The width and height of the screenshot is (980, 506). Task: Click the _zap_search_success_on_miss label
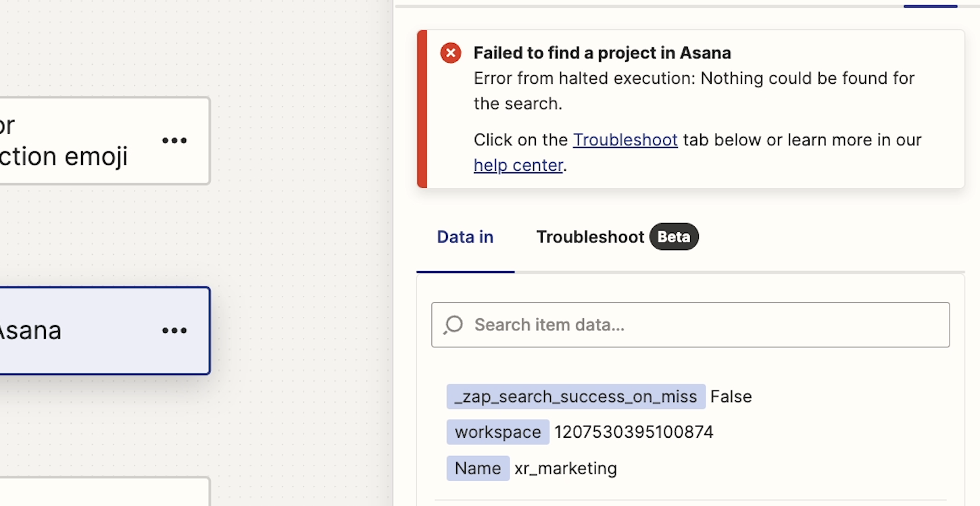(x=576, y=397)
